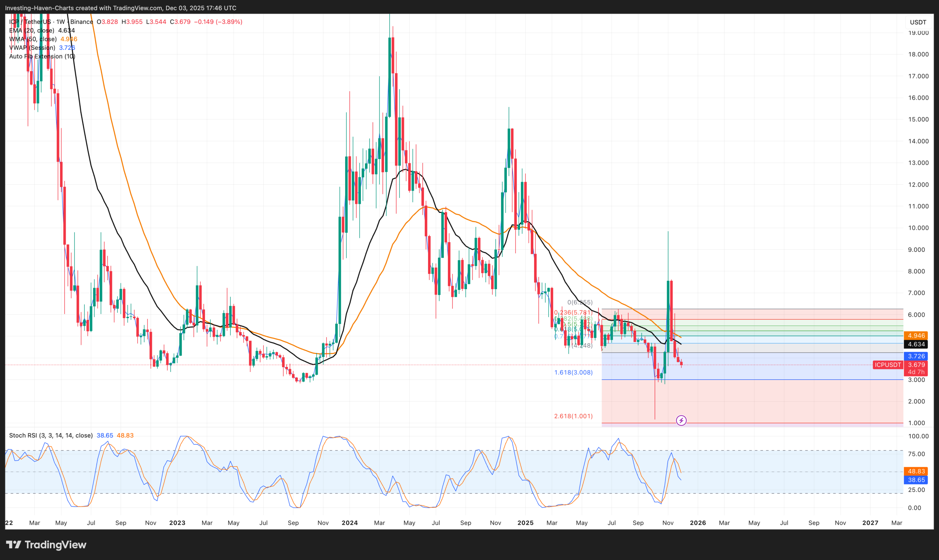Image resolution: width=939 pixels, height=560 pixels.
Task: Open the Stoch RSI indicator legend
Action: click(x=51, y=435)
